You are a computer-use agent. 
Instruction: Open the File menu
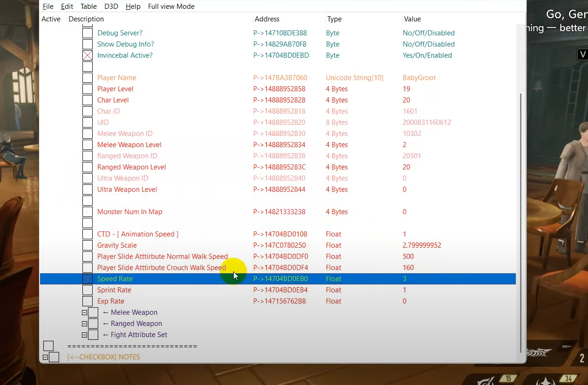(x=48, y=7)
